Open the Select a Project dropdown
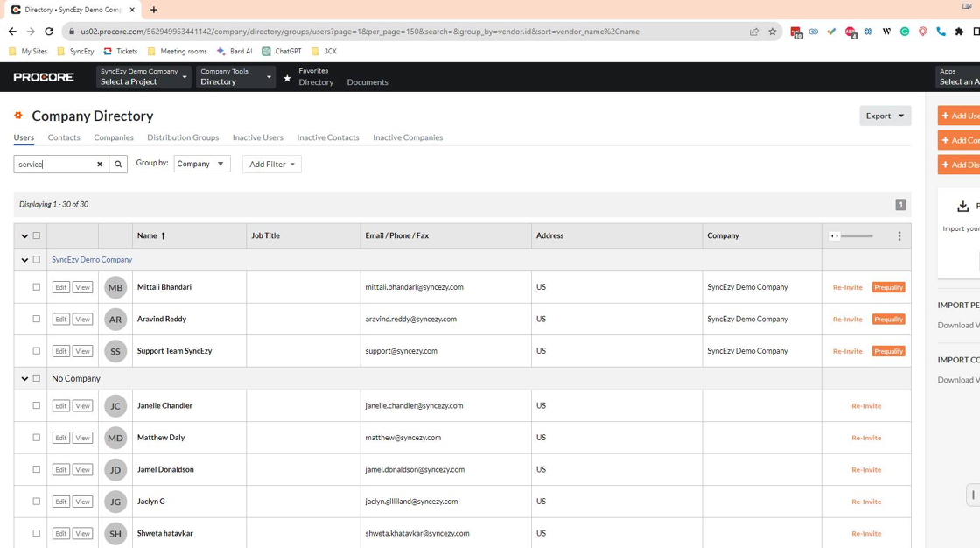 point(143,77)
